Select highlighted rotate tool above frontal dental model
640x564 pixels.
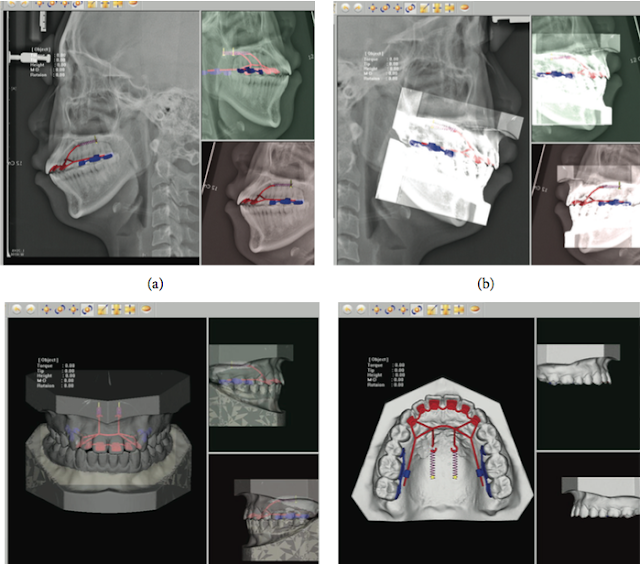(x=87, y=310)
